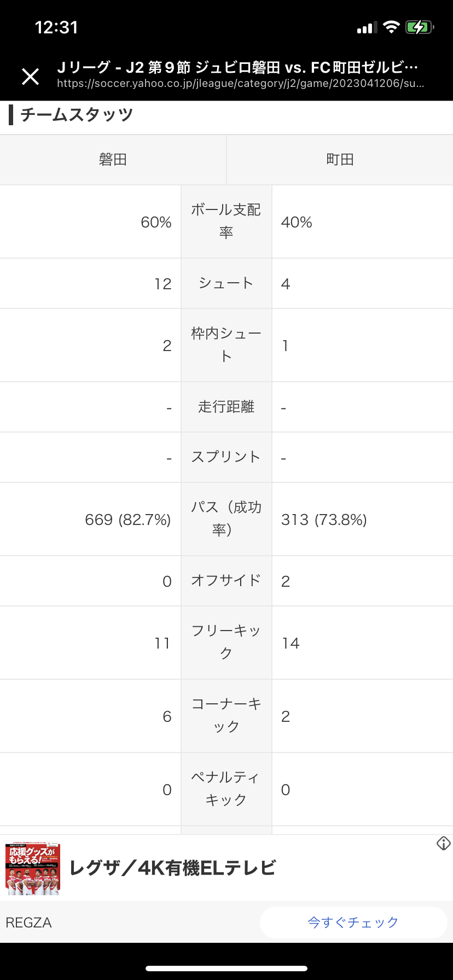Select the 磐田 team column header

113,160
